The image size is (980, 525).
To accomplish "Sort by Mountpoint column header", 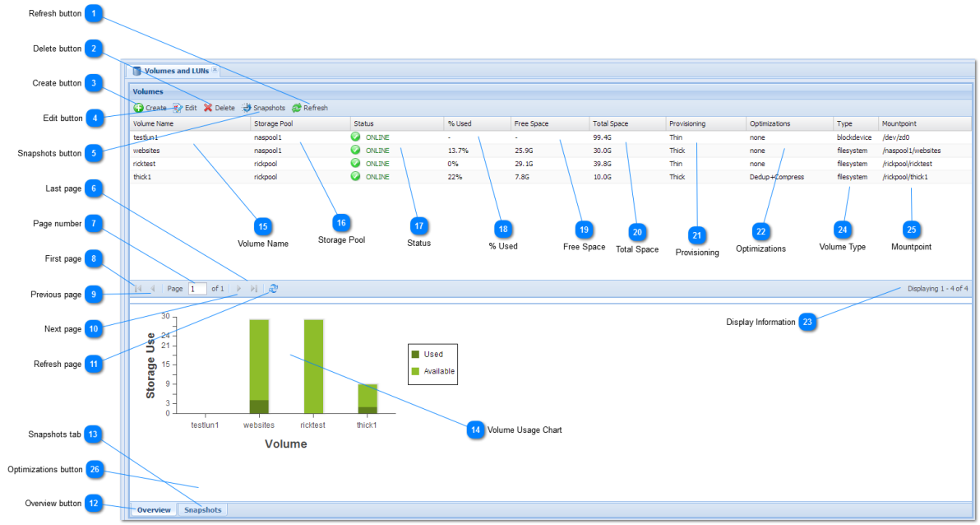I will (926, 124).
